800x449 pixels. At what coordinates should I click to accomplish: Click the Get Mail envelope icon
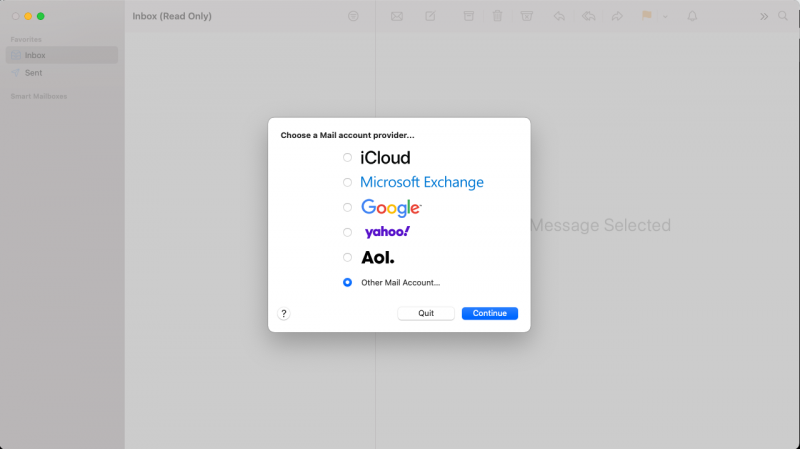point(397,16)
